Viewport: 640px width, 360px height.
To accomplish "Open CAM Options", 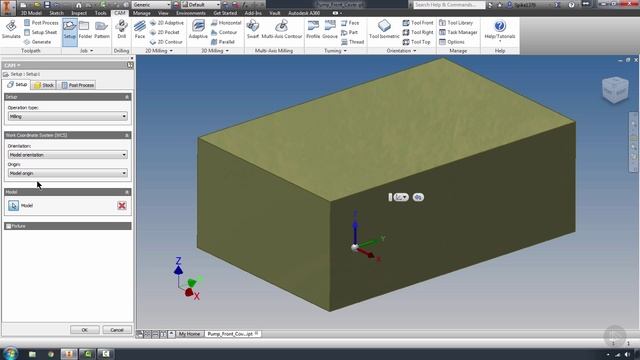I will click(452, 42).
